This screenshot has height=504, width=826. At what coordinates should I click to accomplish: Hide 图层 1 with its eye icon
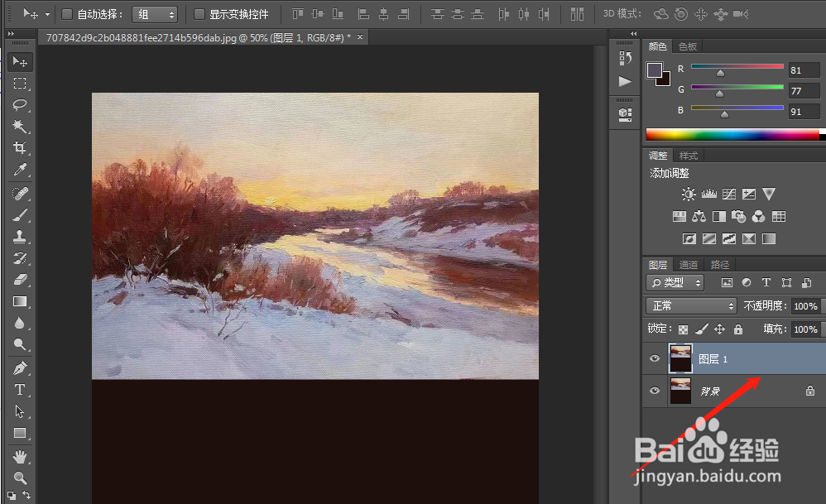point(655,358)
